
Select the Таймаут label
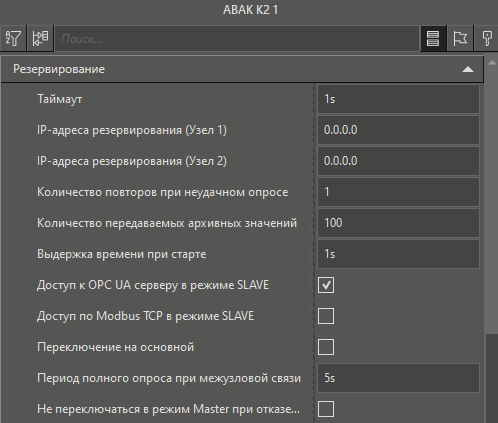pos(60,99)
